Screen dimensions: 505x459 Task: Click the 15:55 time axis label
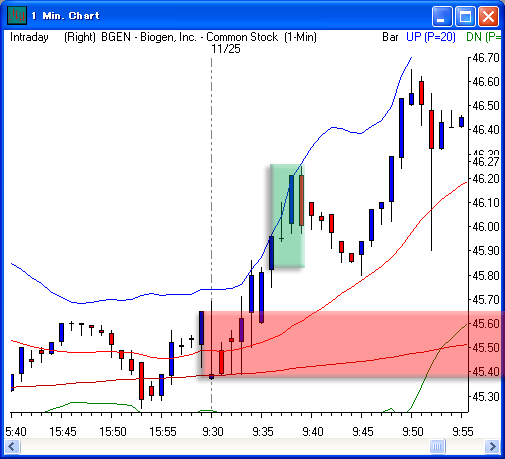tap(163, 432)
